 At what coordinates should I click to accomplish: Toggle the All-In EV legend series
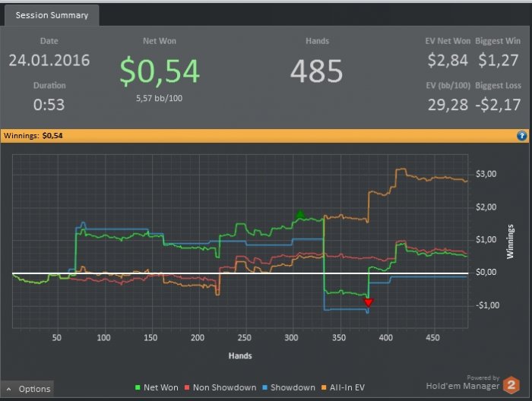tap(343, 387)
